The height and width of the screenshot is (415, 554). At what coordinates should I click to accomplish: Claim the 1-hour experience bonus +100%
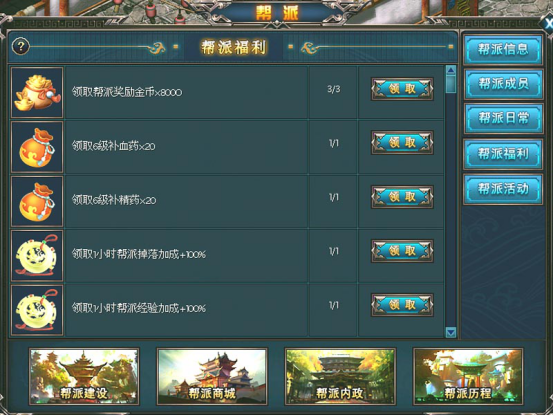(402, 305)
